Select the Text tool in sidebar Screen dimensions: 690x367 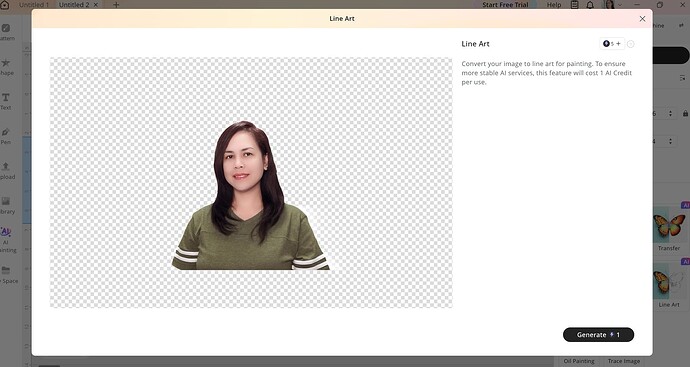click(6, 101)
